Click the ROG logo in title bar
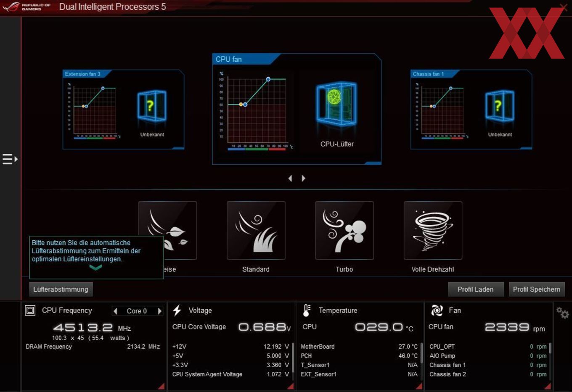This screenshot has width=572, height=392. coord(11,7)
